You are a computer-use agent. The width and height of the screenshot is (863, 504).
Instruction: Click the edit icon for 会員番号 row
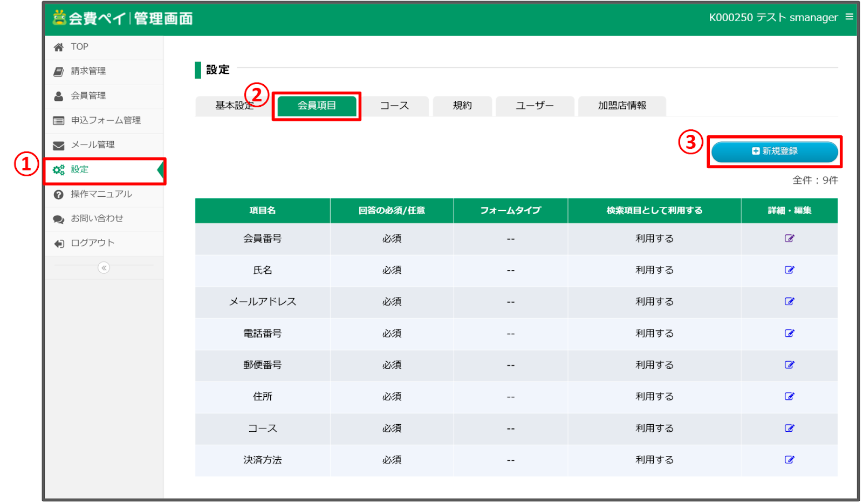(789, 238)
